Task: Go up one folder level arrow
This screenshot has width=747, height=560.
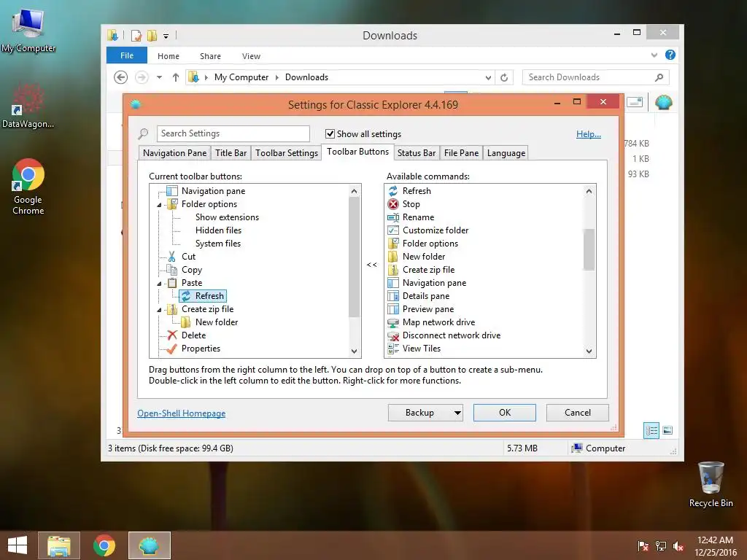Action: tap(176, 77)
